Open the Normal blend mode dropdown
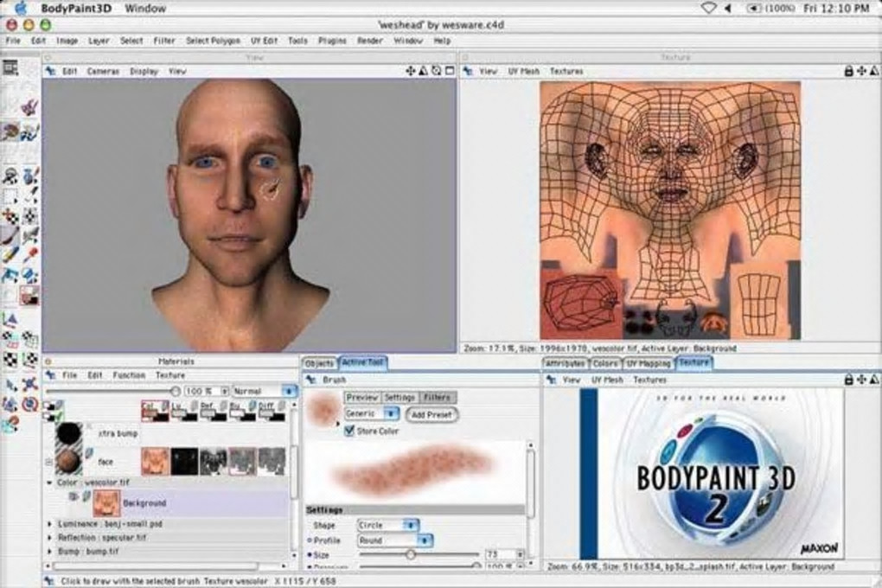Image resolution: width=882 pixels, height=588 pixels. (x=265, y=391)
